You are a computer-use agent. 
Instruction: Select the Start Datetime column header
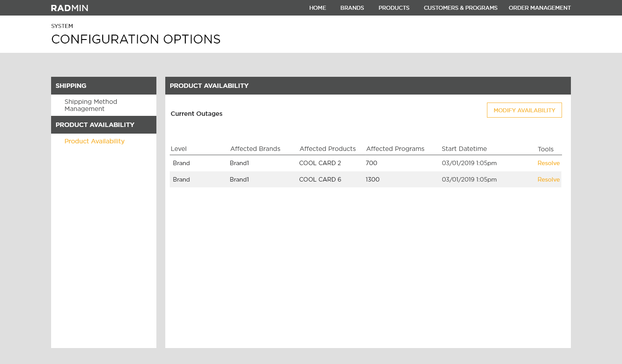click(464, 149)
